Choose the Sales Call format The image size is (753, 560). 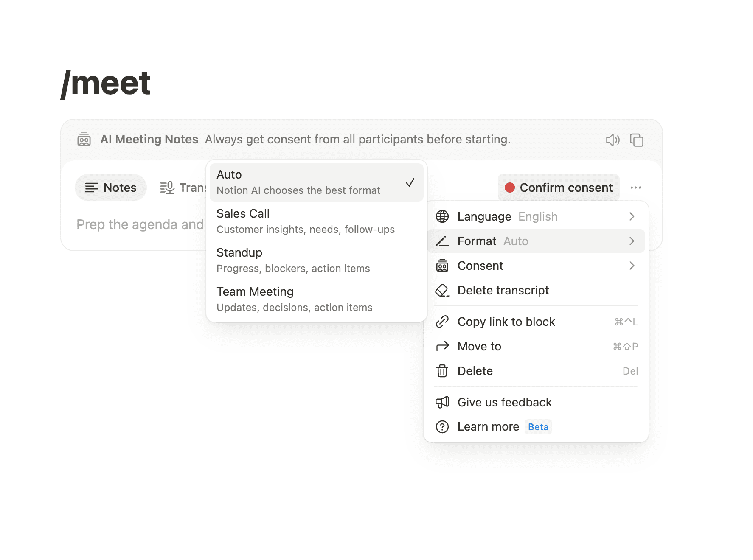pos(316,221)
